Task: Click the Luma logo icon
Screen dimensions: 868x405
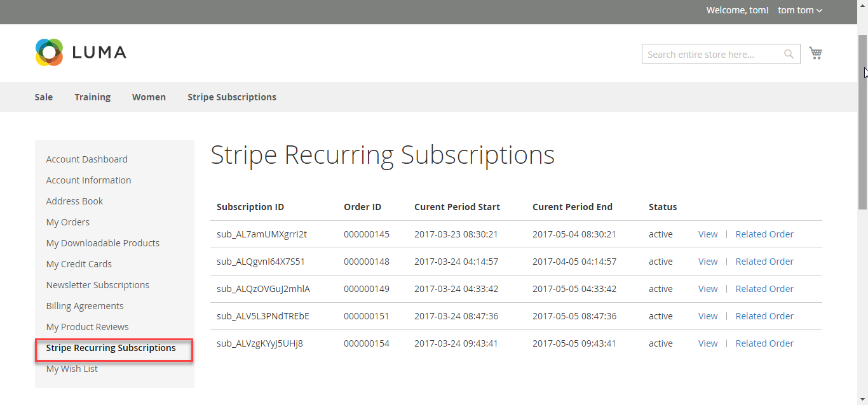Action: 49,53
